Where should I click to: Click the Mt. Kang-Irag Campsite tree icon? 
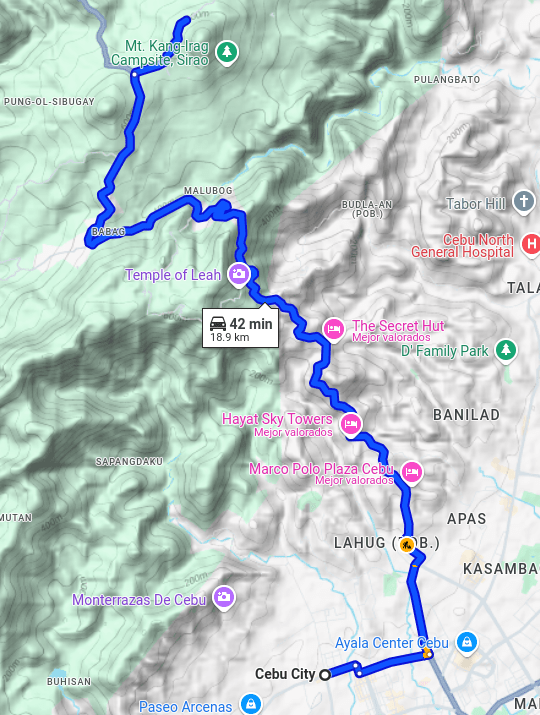pyautogui.click(x=227, y=52)
